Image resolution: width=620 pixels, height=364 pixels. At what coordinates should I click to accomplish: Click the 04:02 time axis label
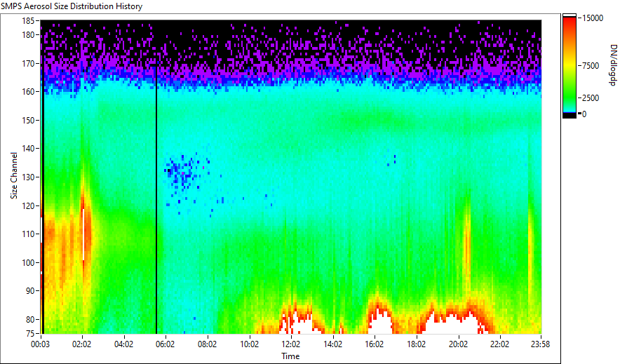[123, 344]
